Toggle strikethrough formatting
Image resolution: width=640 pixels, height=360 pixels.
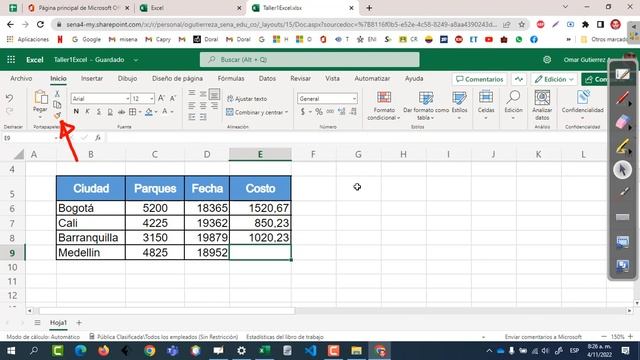pos(121,111)
